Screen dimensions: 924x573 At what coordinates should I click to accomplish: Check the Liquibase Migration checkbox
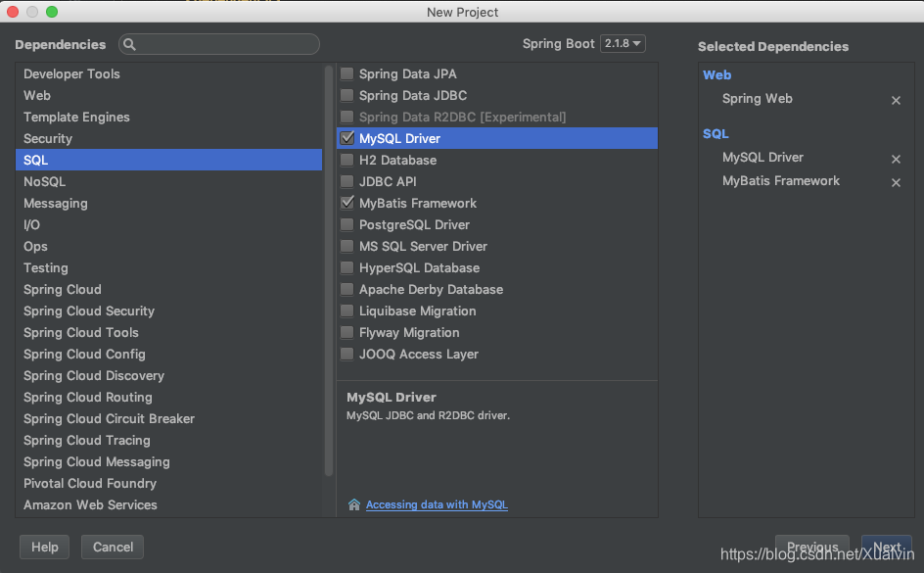[x=347, y=310]
